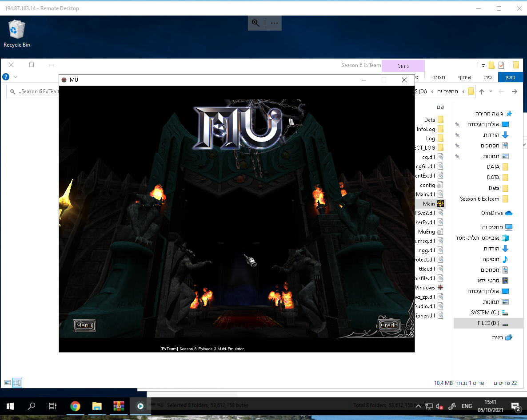Click מחשב זה in the address bar
Screen dimensions: 527x420
tap(447, 91)
